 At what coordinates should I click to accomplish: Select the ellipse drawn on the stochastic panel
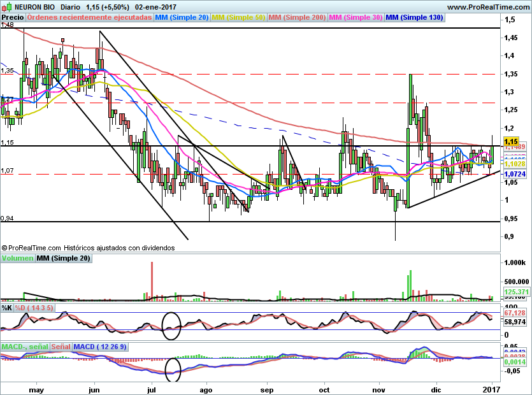171,326
